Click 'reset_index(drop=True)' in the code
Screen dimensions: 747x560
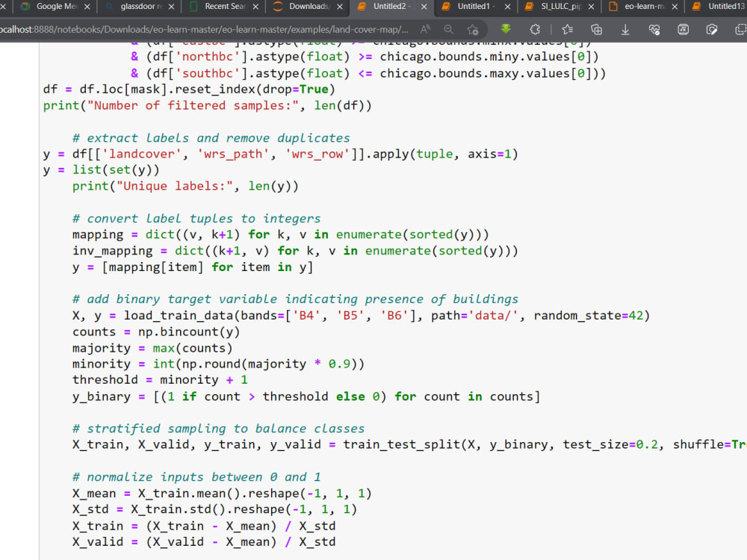tap(255, 90)
